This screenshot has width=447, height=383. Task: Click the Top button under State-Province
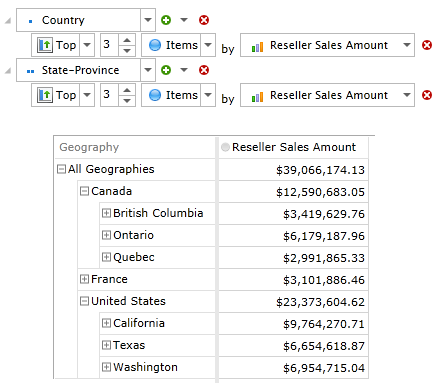[x=56, y=95]
